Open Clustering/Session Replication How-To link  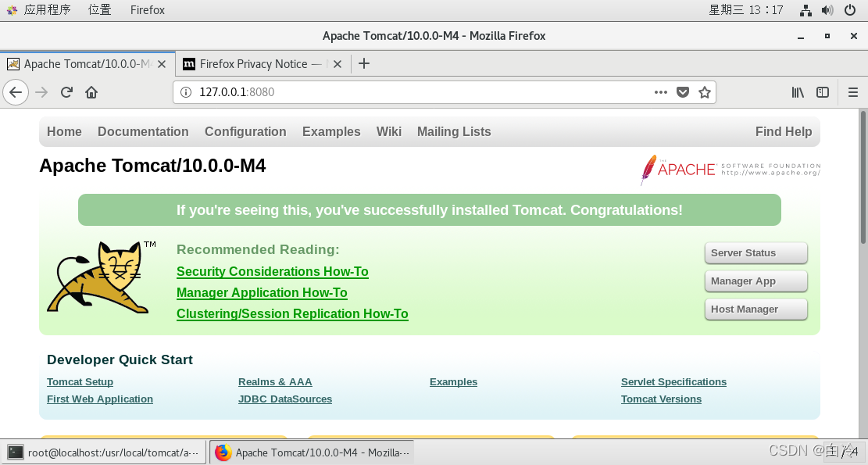tap(292, 314)
